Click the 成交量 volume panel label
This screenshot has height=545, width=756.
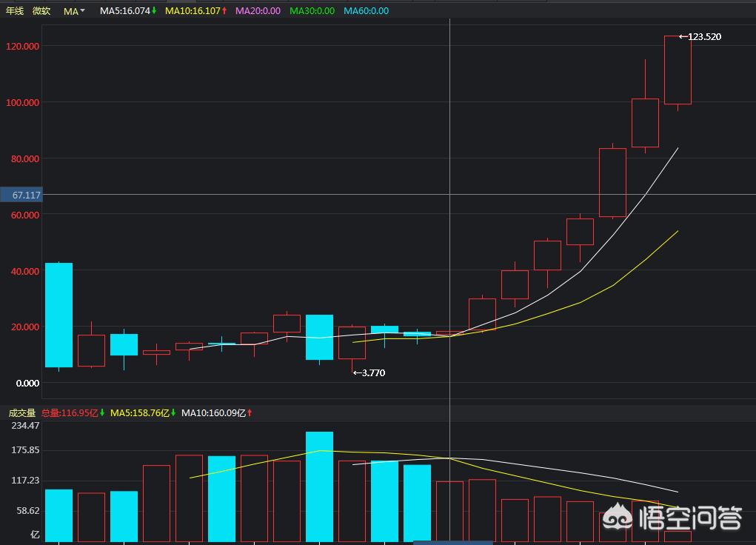point(21,412)
